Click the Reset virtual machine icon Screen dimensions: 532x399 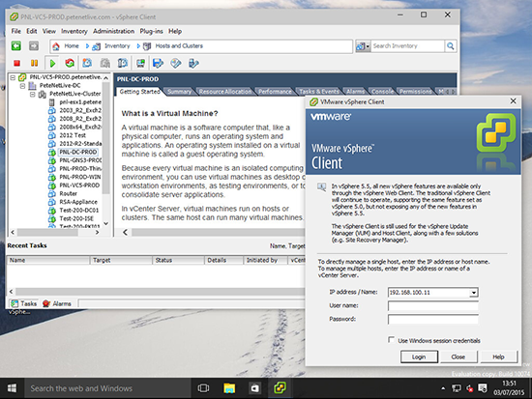point(70,63)
